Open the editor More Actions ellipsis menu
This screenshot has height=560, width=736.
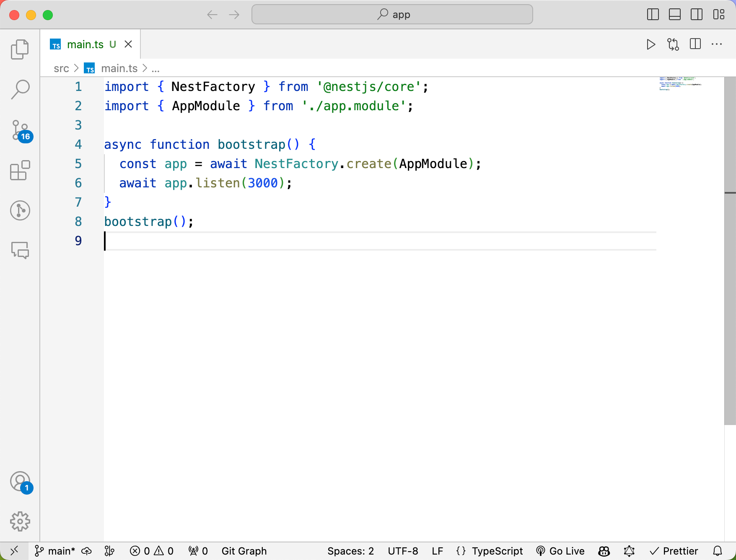pos(717,44)
